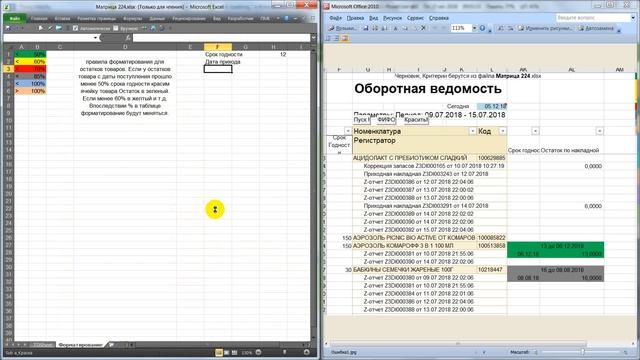The image size is (640, 360).
Task: Click the Пуск button in the ledger
Action: (x=362, y=120)
